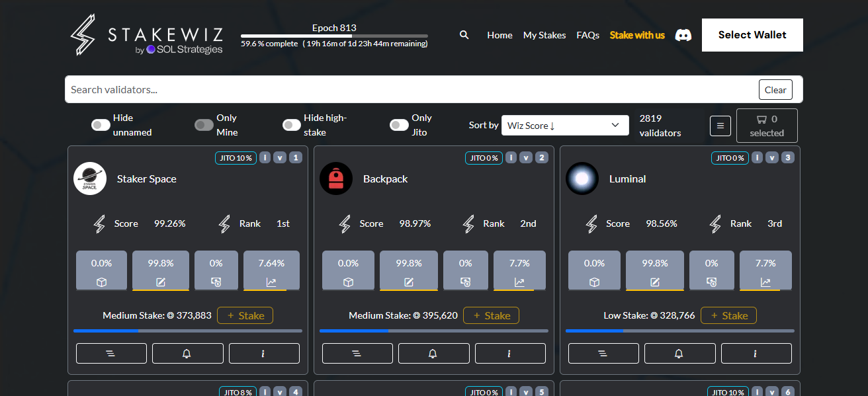Stake with Luminal

click(728, 315)
